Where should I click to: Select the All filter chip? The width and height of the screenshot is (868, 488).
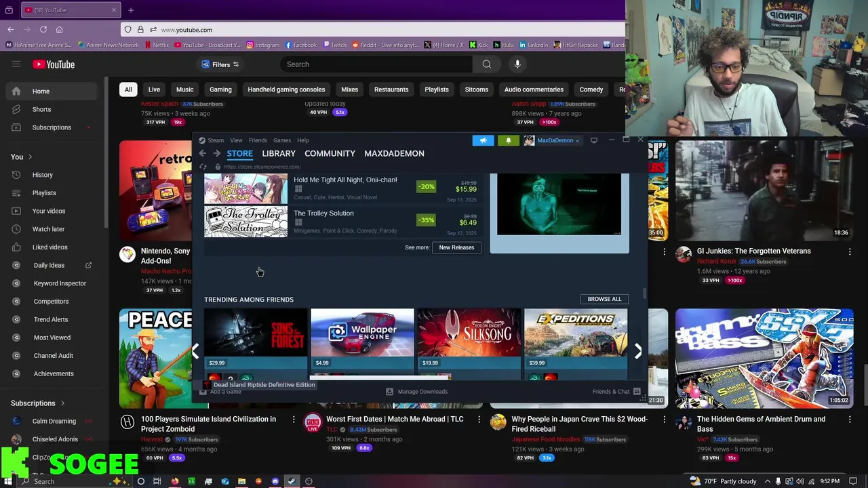tap(128, 89)
